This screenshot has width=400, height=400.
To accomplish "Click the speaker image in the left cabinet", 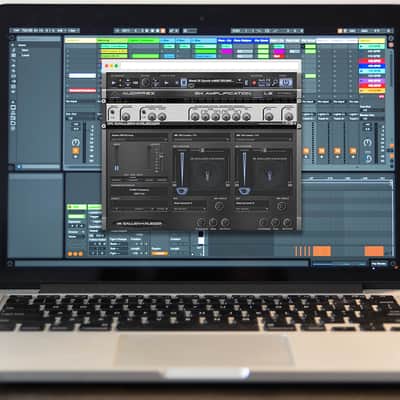I will [x=207, y=174].
